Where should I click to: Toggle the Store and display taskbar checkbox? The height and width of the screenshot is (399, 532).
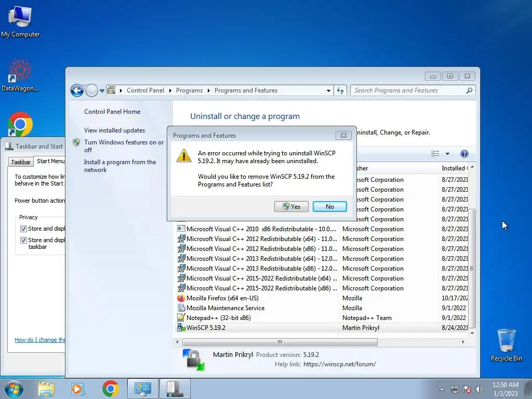coord(23,240)
